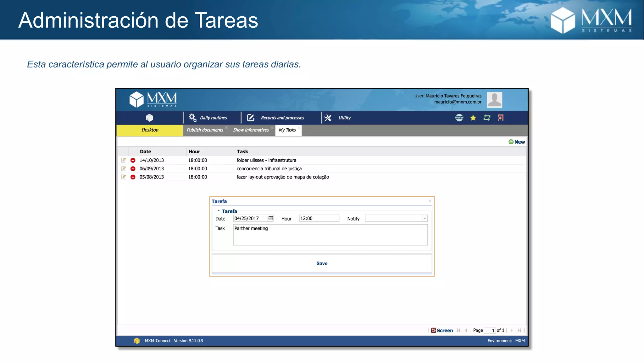The image size is (644, 362).
Task: Delete the 06/09/2013 task
Action: [133, 169]
